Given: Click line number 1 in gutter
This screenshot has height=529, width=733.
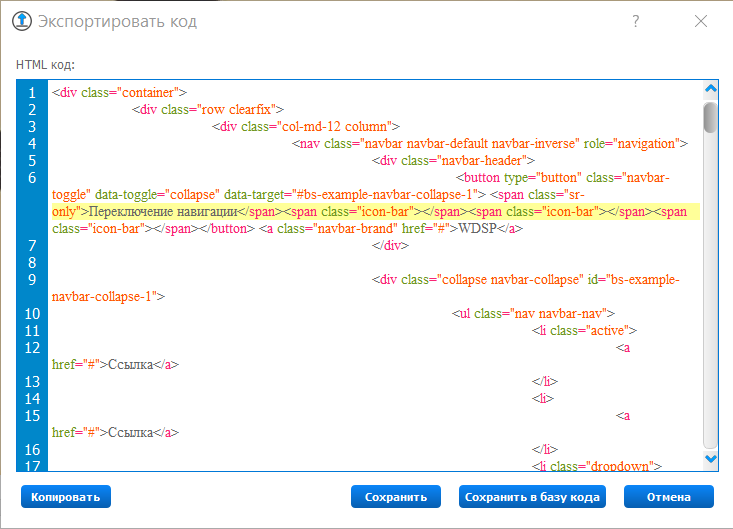Looking at the screenshot, I should pyautogui.click(x=32, y=93).
